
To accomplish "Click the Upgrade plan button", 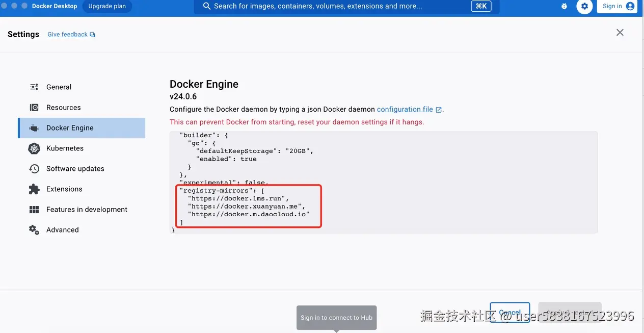I will click(x=107, y=6).
